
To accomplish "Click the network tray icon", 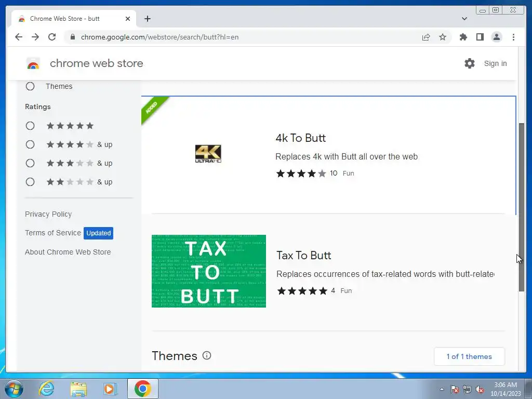I will (467, 389).
